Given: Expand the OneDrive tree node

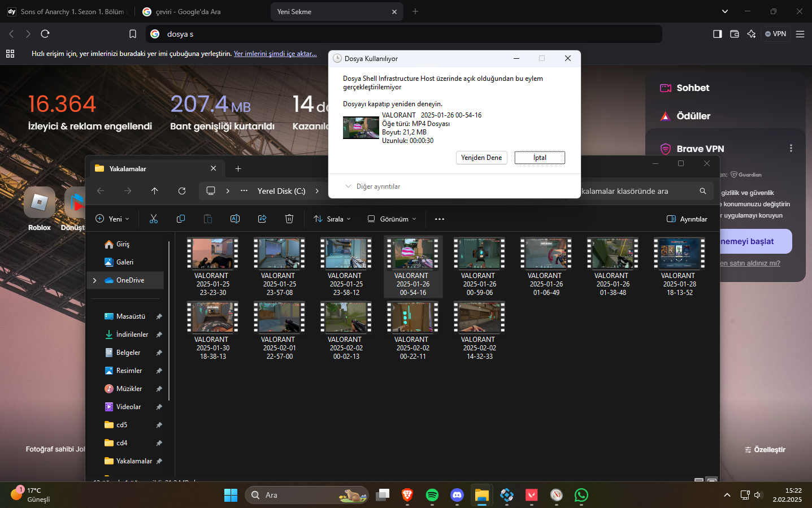Looking at the screenshot, I should point(94,280).
